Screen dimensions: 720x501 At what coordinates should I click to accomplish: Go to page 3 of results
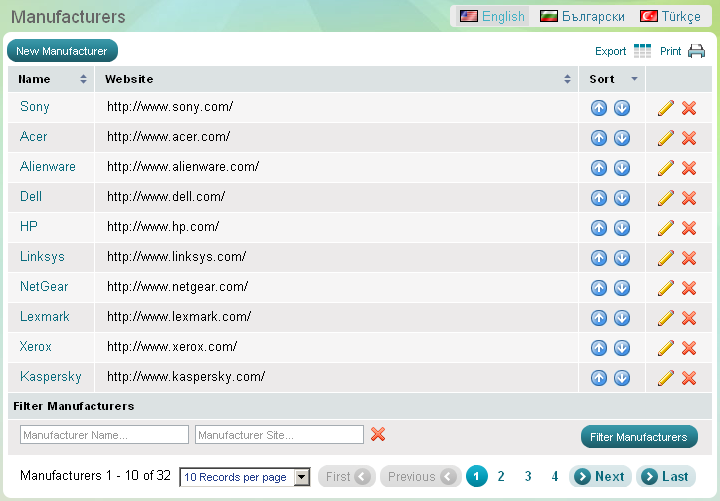(528, 477)
